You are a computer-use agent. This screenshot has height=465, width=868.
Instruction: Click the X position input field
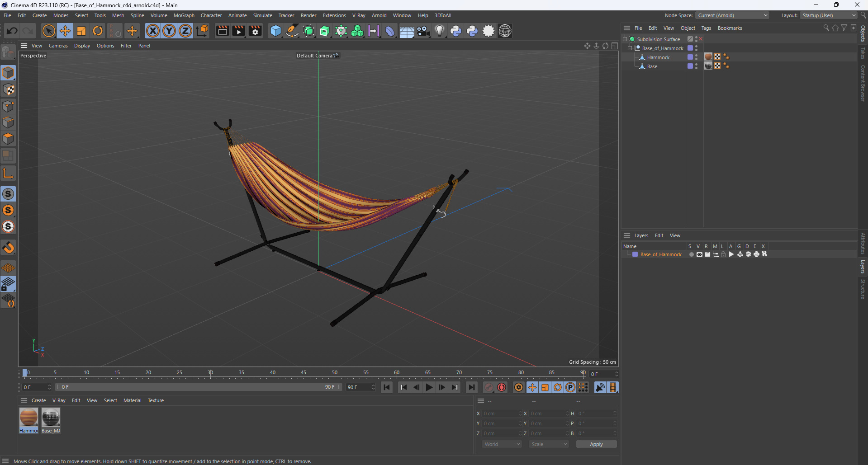point(502,413)
